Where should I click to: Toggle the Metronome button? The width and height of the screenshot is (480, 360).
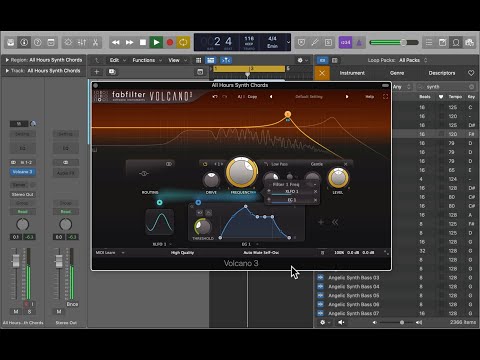click(x=359, y=42)
